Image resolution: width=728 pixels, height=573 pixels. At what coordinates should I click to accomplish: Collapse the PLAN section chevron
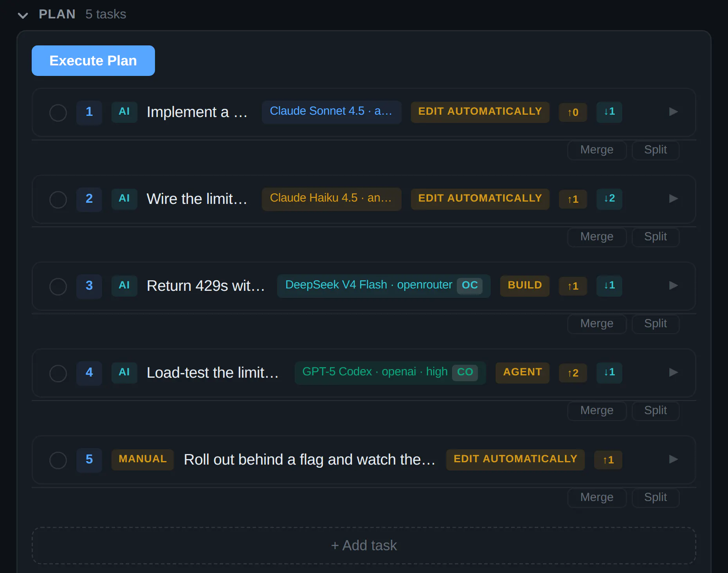coord(23,15)
